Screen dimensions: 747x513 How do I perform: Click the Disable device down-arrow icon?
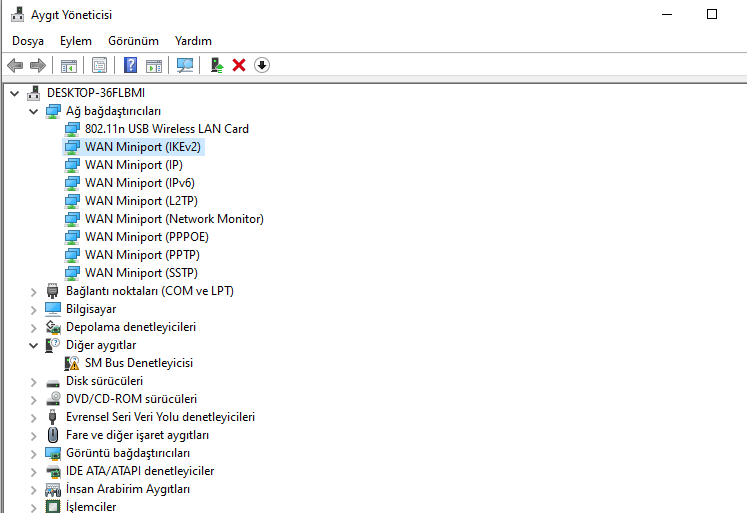pos(262,65)
